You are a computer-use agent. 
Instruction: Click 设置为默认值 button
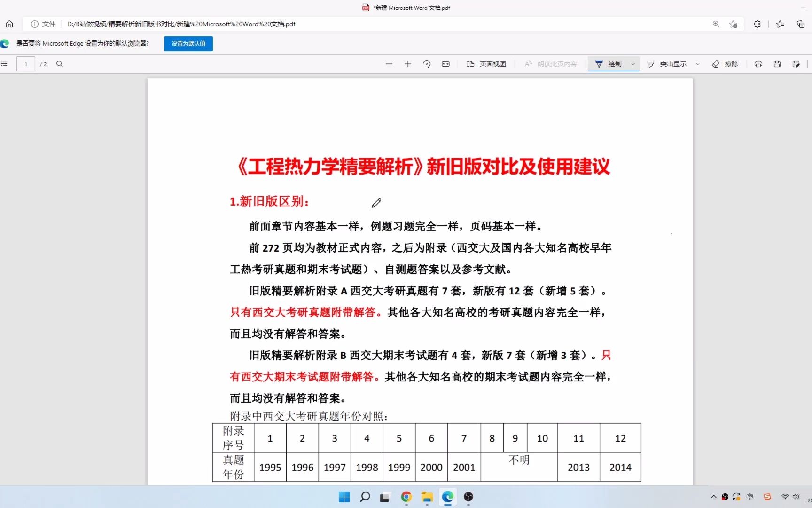coord(188,43)
